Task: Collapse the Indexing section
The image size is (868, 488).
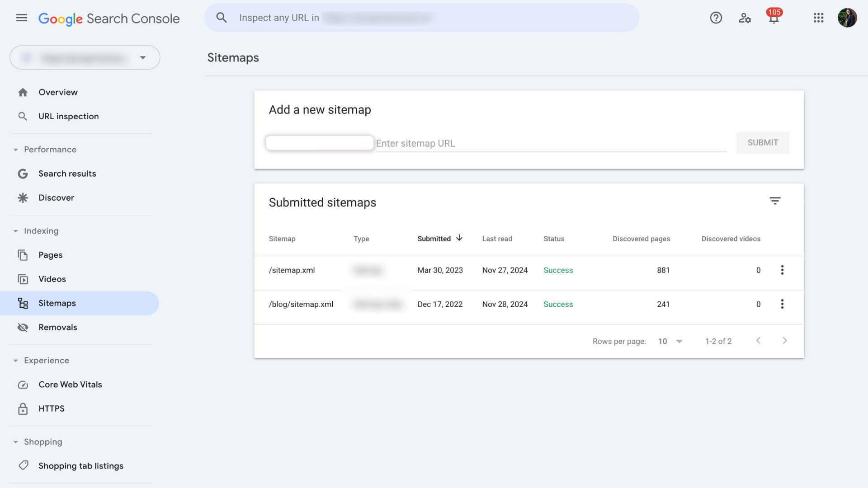Action: click(x=15, y=230)
